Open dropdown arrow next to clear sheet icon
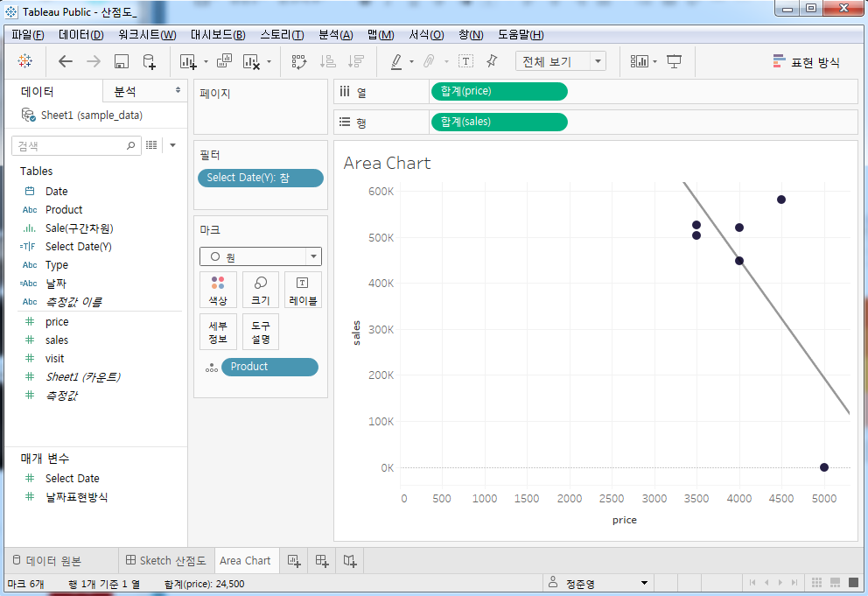The width and height of the screenshot is (868, 596). tap(269, 61)
